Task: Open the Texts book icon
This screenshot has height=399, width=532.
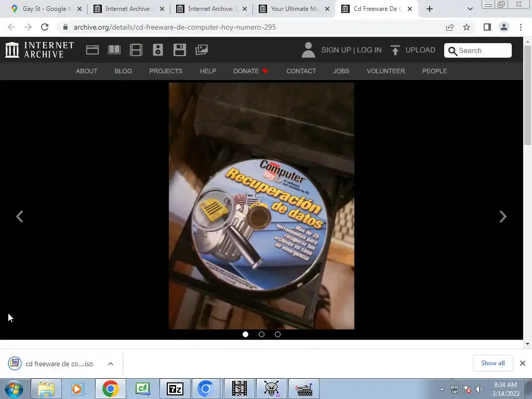Action: click(114, 50)
